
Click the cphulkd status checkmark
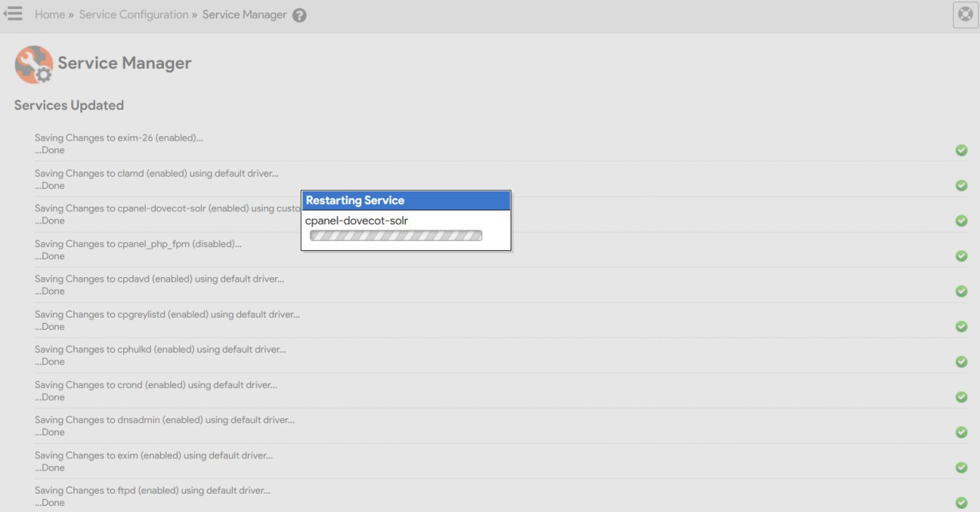click(962, 361)
